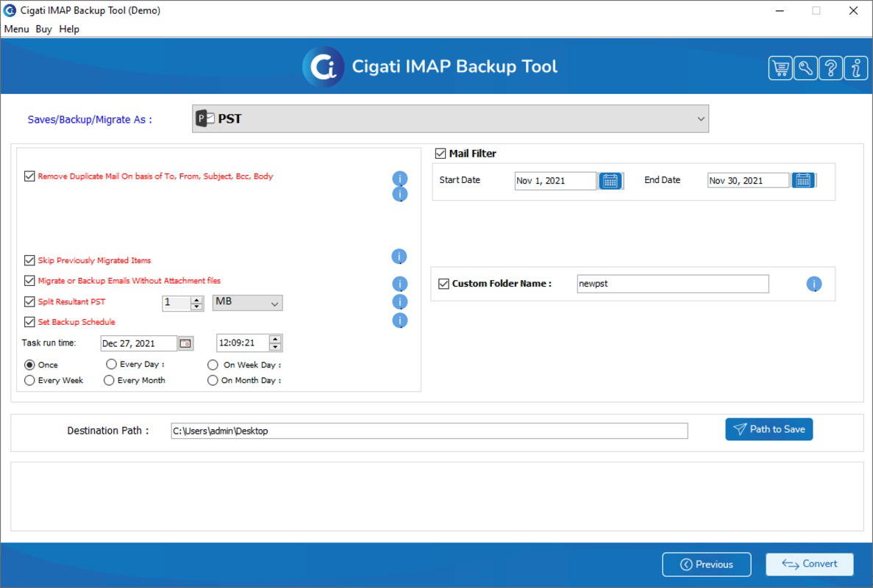Click the Path to Save button
The width and height of the screenshot is (873, 588).
769,429
